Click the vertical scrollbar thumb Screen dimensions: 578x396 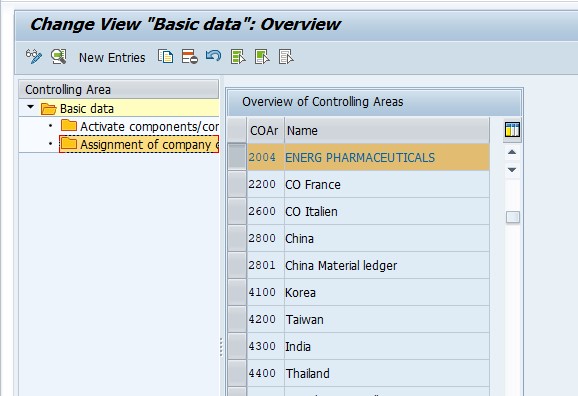(513, 217)
